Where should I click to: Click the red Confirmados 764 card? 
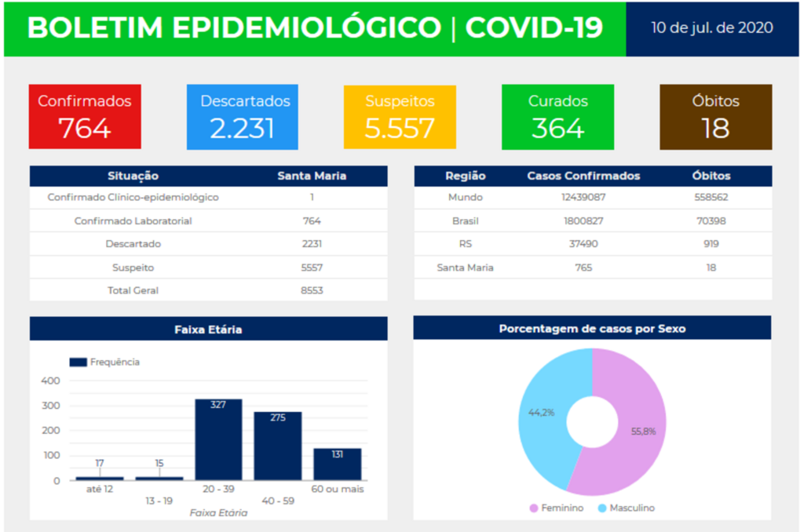pos(85,117)
